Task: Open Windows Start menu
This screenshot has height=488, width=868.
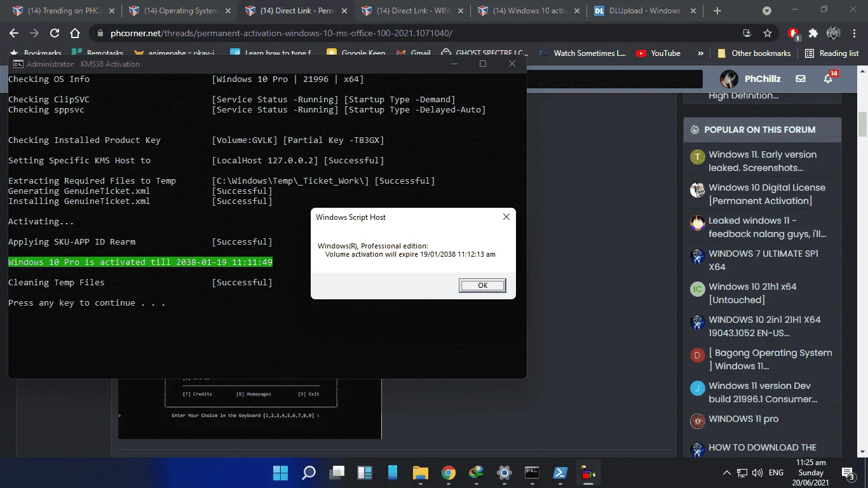Action: tap(280, 473)
